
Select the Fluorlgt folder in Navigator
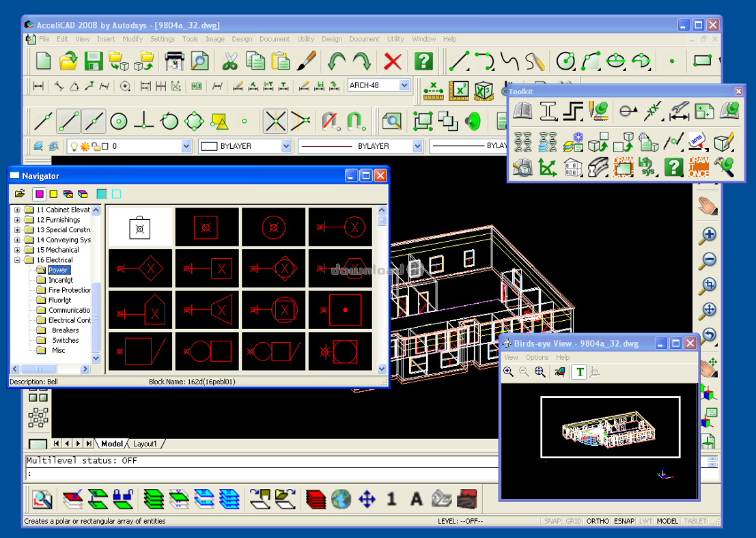pos(60,300)
